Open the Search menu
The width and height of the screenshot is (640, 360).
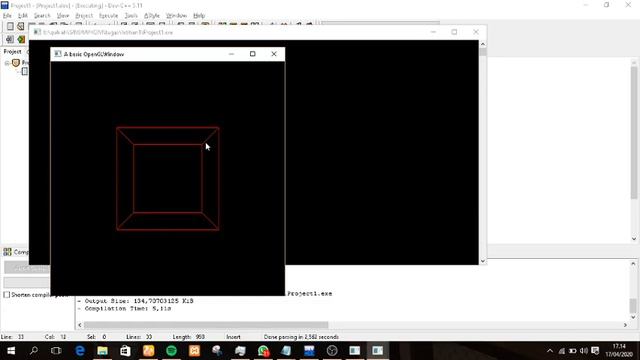(42, 16)
